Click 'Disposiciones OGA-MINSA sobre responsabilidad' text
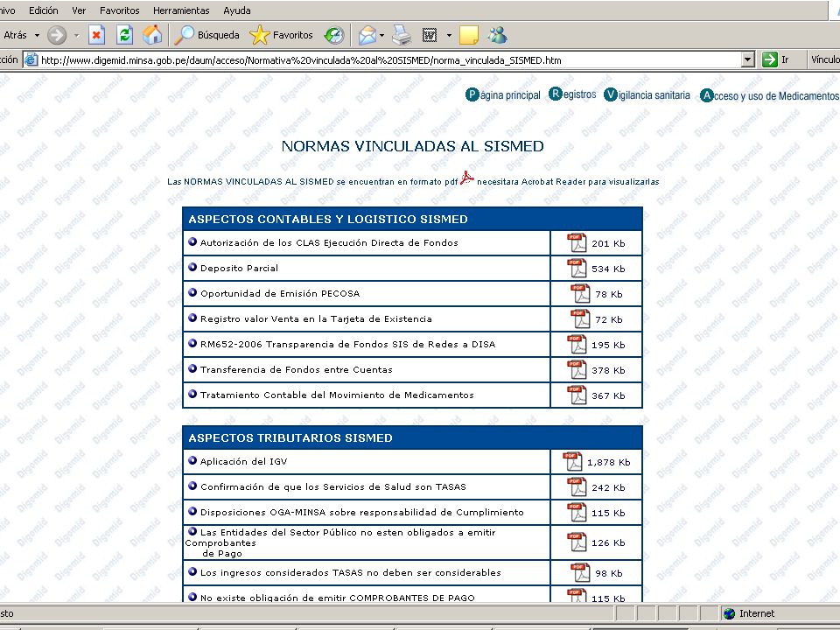This screenshot has width=840, height=630. (362, 513)
